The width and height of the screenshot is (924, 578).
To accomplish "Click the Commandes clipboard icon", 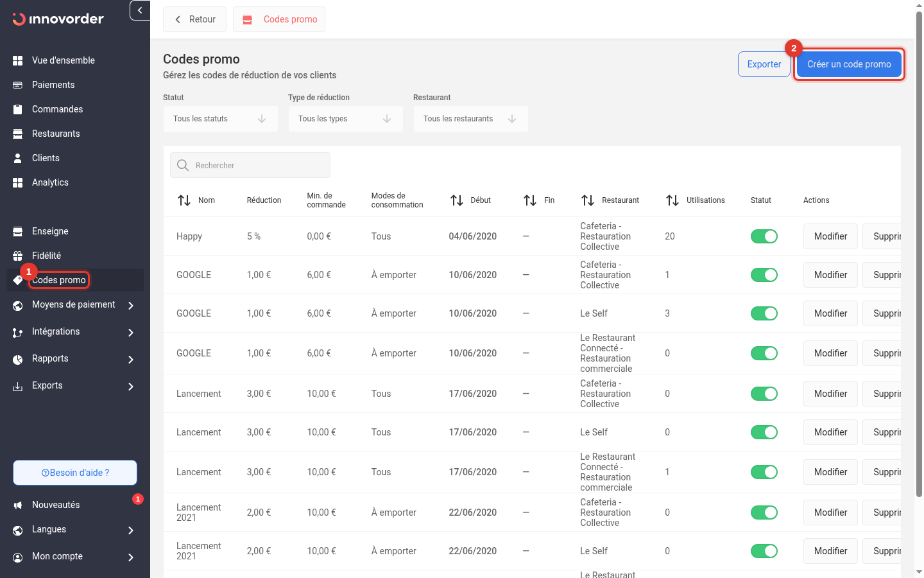I will (x=18, y=109).
